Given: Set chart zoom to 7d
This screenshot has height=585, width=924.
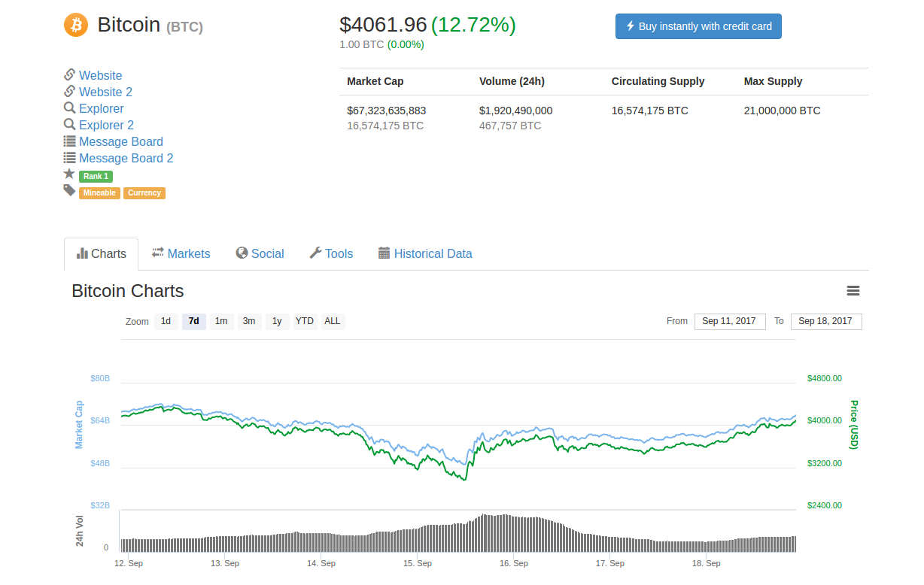Looking at the screenshot, I should 194,321.
